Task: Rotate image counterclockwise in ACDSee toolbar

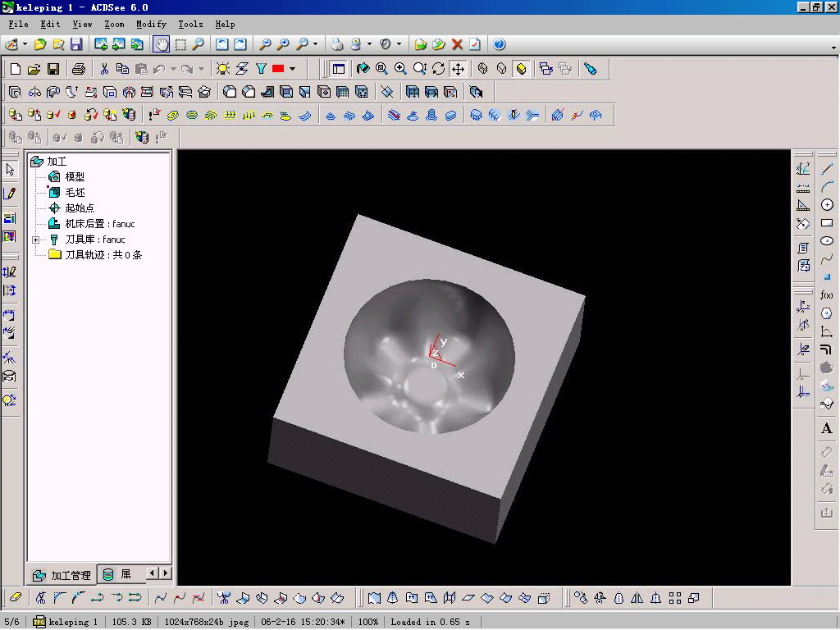Action: click(221, 44)
